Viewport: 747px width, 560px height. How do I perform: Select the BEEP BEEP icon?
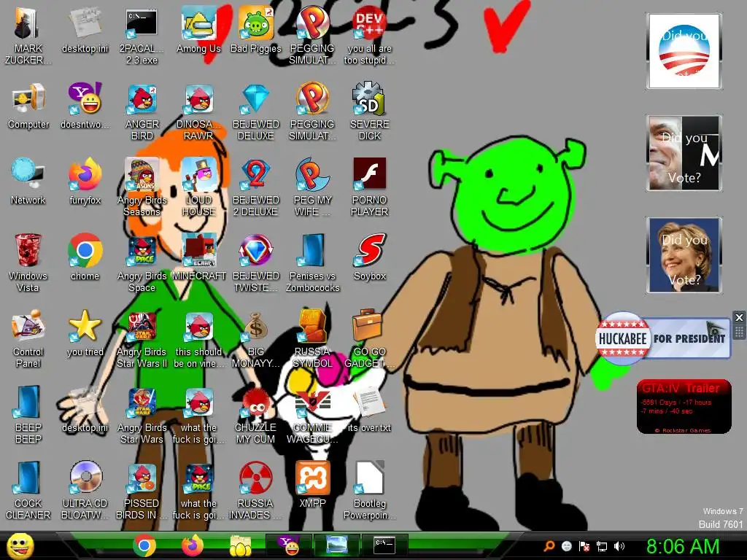tap(28, 414)
